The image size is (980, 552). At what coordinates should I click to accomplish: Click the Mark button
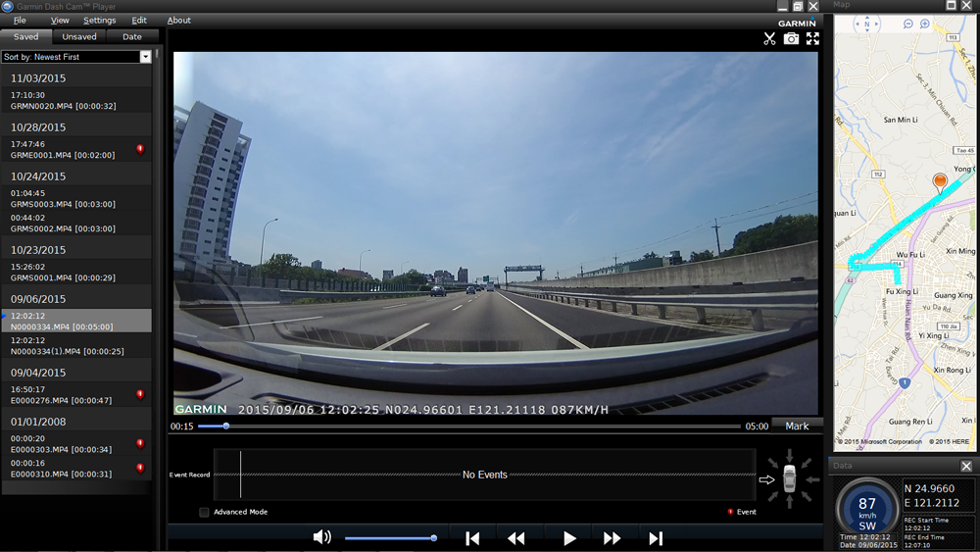[797, 426]
